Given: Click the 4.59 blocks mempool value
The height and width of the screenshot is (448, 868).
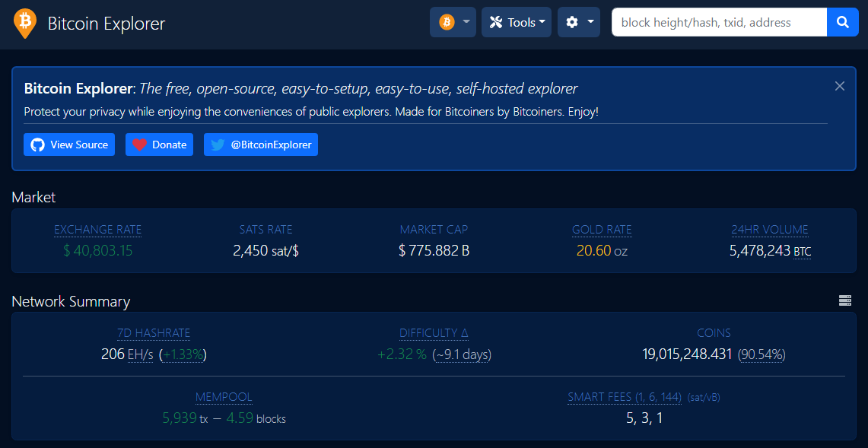Looking at the screenshot, I should (258, 418).
